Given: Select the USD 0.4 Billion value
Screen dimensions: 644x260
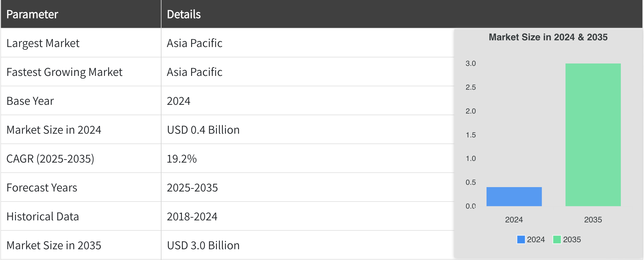Looking at the screenshot, I should click(203, 130).
